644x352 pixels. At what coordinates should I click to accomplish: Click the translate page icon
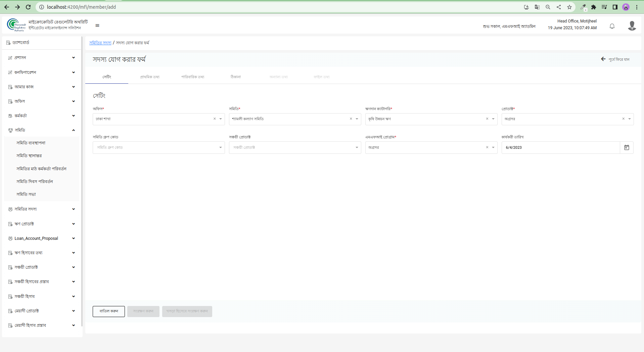tap(537, 7)
